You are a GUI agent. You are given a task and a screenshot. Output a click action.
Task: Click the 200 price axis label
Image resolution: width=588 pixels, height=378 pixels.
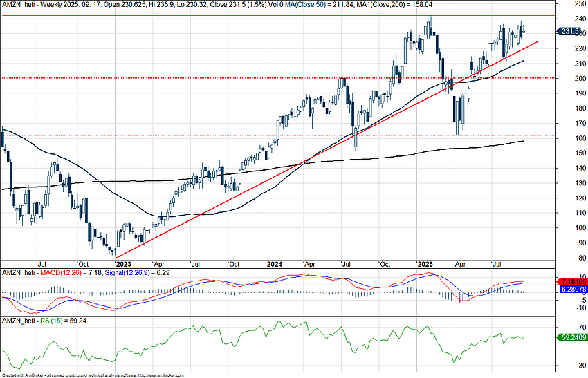click(x=580, y=78)
